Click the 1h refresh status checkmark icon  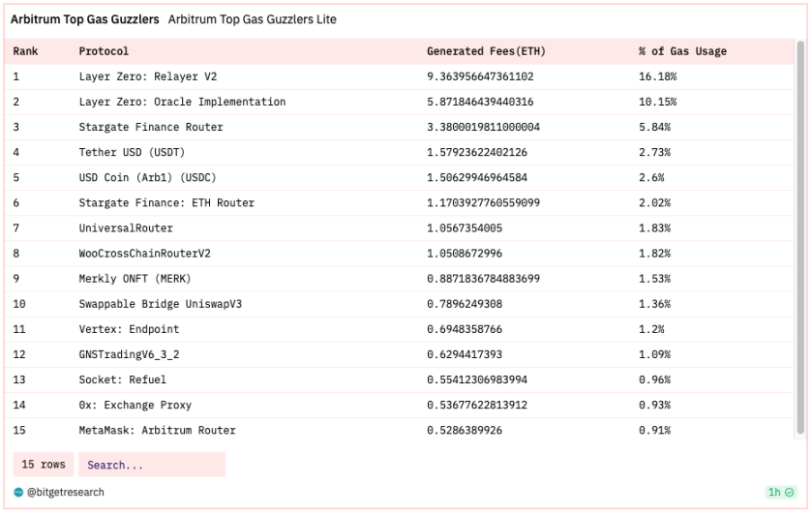click(x=789, y=492)
